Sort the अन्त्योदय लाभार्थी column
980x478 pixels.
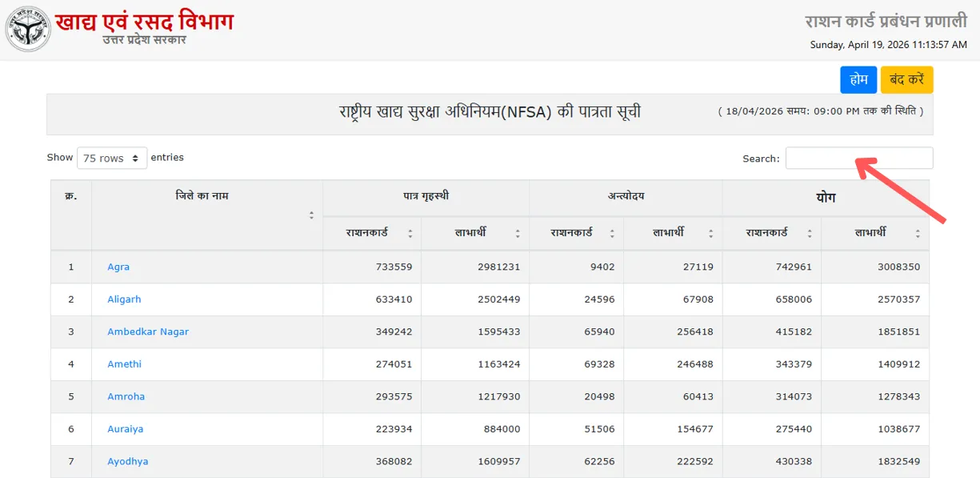coord(710,234)
